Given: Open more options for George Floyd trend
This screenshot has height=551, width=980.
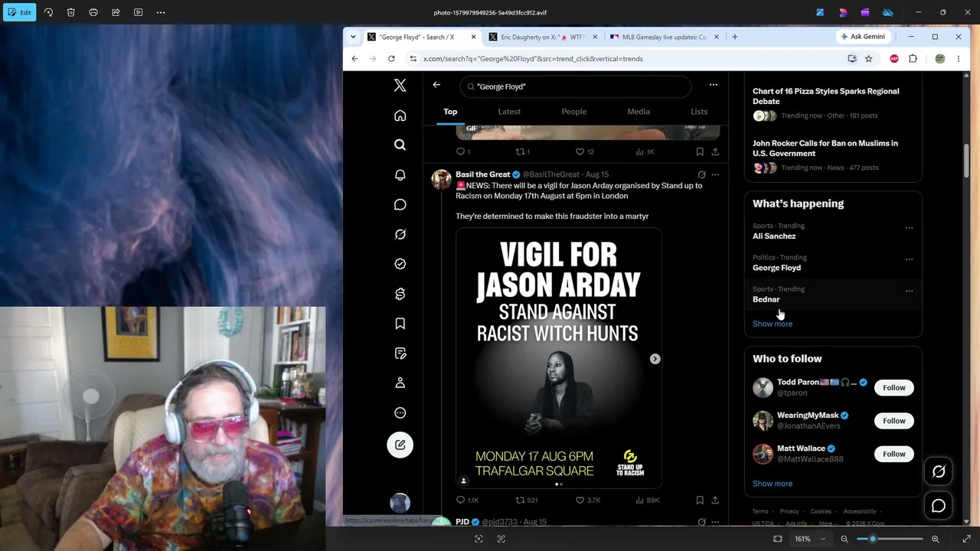Looking at the screenshot, I should [909, 259].
